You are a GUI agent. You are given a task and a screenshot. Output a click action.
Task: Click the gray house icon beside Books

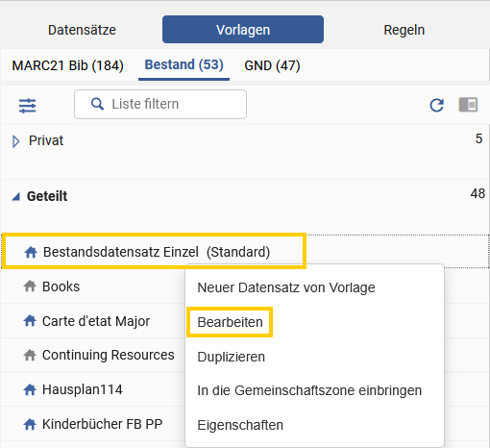point(30,286)
